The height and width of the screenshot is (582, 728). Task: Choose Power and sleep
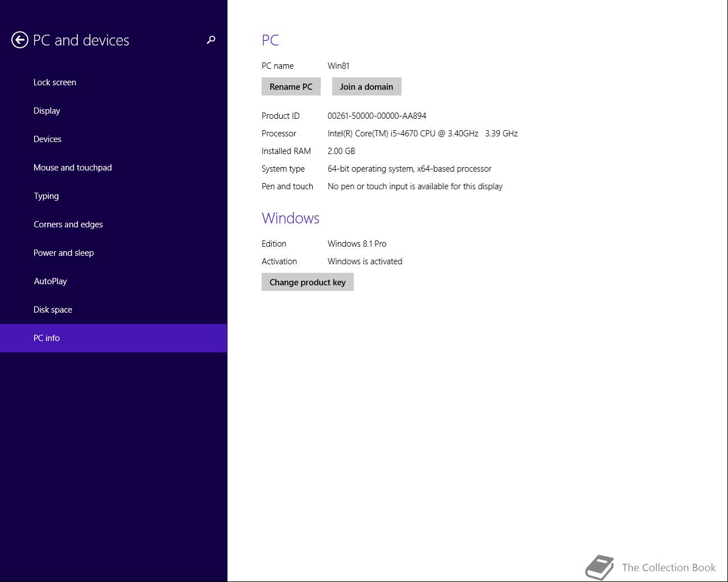113,253
